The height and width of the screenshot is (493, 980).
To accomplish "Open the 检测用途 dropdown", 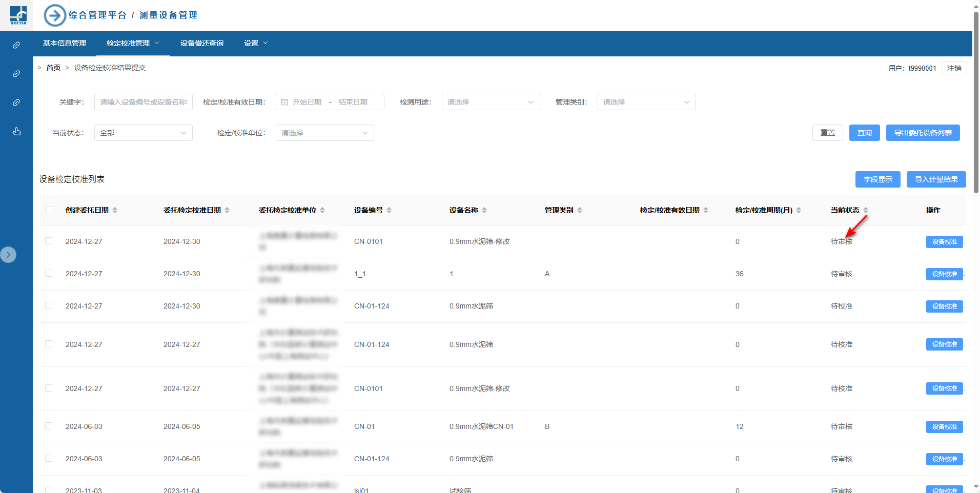I will pos(491,102).
